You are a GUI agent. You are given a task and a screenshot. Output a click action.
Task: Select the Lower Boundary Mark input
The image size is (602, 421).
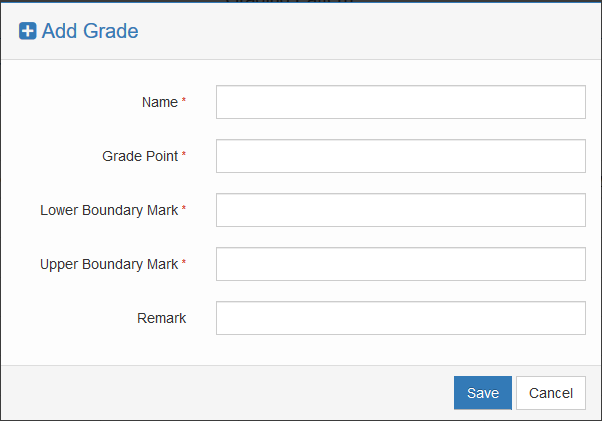click(400, 210)
